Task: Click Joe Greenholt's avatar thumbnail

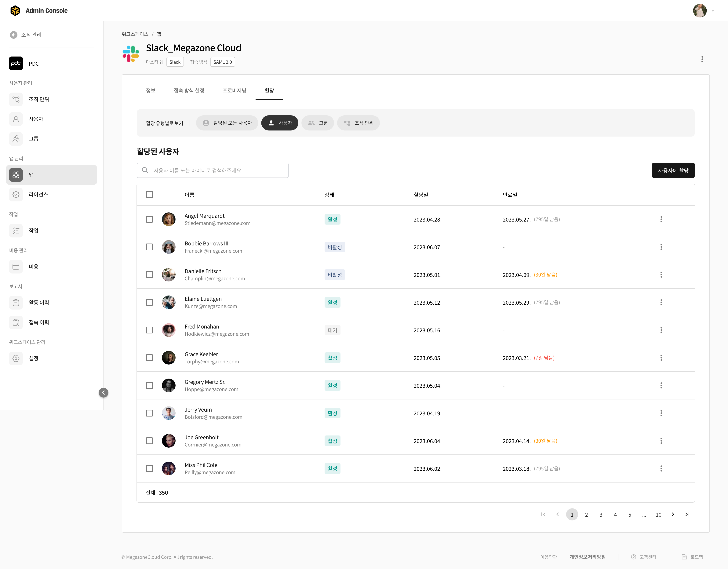Action: (x=169, y=441)
